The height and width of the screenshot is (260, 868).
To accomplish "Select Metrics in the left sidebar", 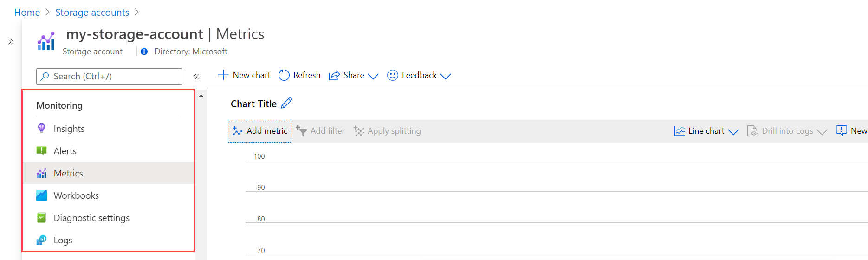I will click(x=109, y=173).
